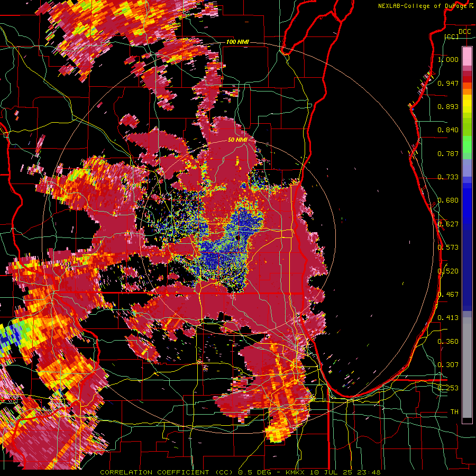Click the DCC label above color bar
The image size is (476, 476).
pyautogui.click(x=464, y=32)
